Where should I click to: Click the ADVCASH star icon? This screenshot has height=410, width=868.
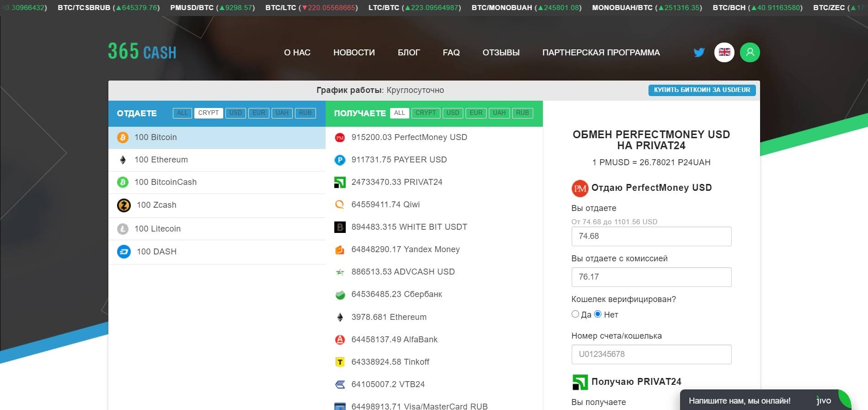[x=340, y=272]
